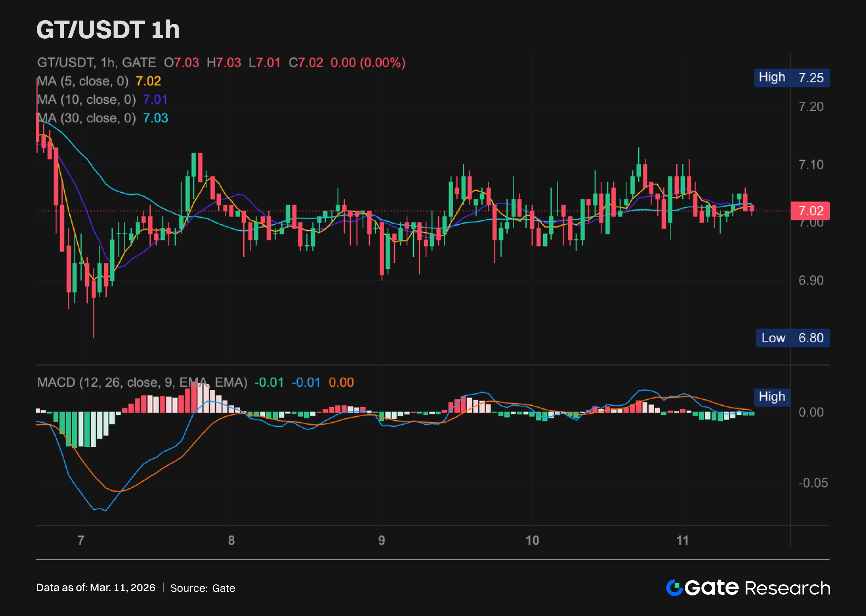Click the current price tag 7.02
The height and width of the screenshot is (616, 866).
pyautogui.click(x=810, y=211)
